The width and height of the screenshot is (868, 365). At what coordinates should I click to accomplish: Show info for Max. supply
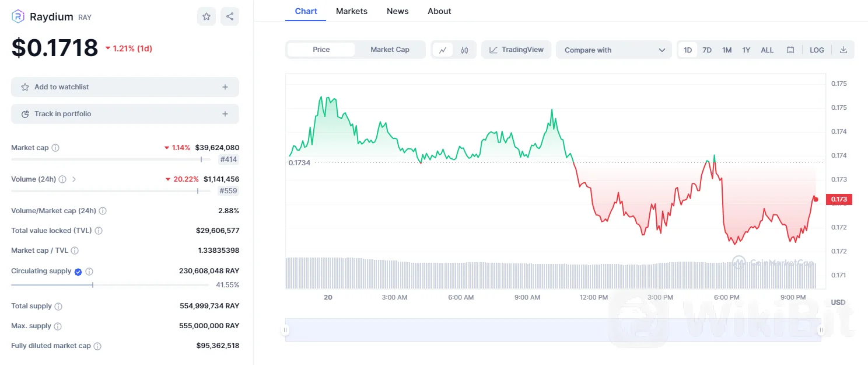58,326
